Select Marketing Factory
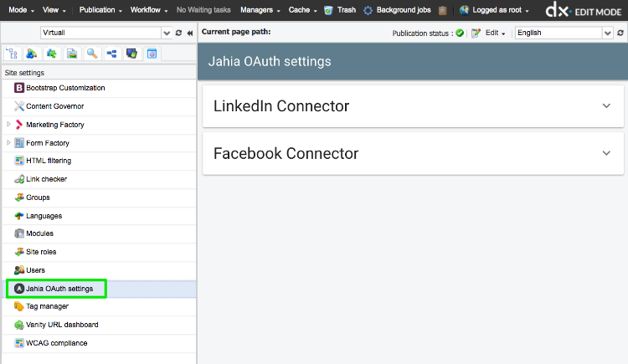628x364 pixels. [55, 125]
